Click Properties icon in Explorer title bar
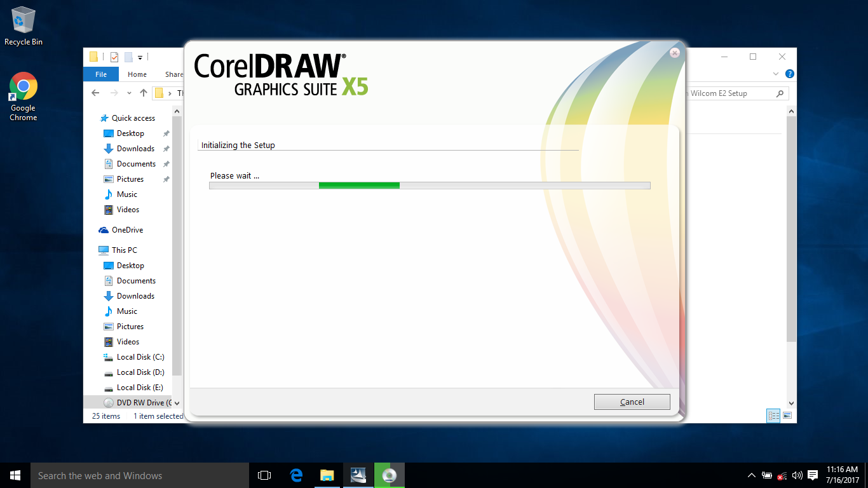The image size is (868, 488). click(x=114, y=57)
